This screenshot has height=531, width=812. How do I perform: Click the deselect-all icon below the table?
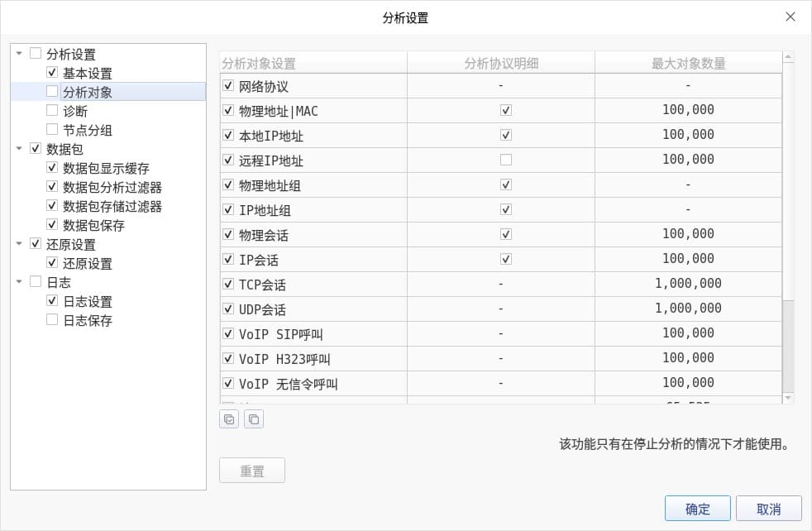(x=254, y=419)
